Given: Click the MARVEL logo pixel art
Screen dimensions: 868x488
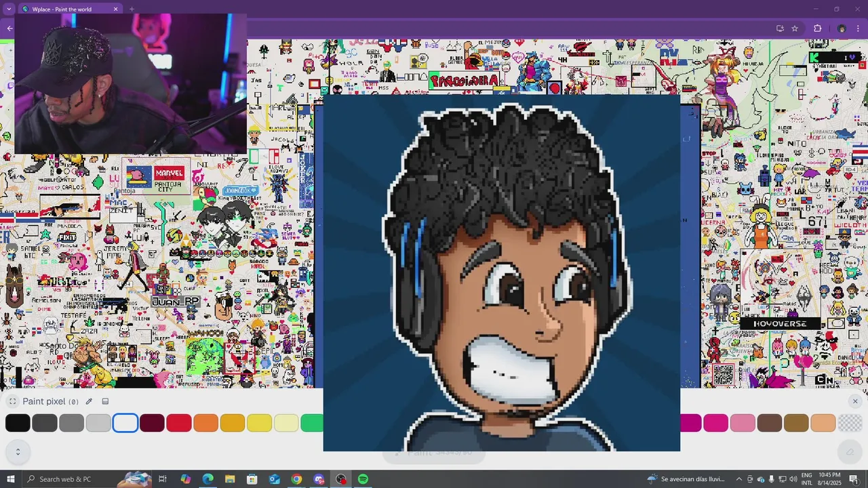Looking at the screenshot, I should 169,174.
